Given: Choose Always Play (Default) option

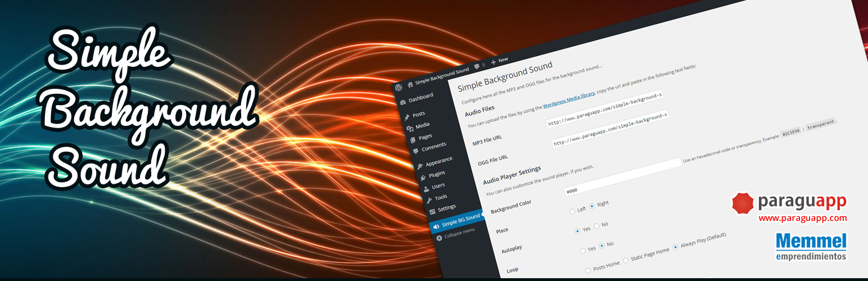Looking at the screenshot, I should tap(676, 247).
